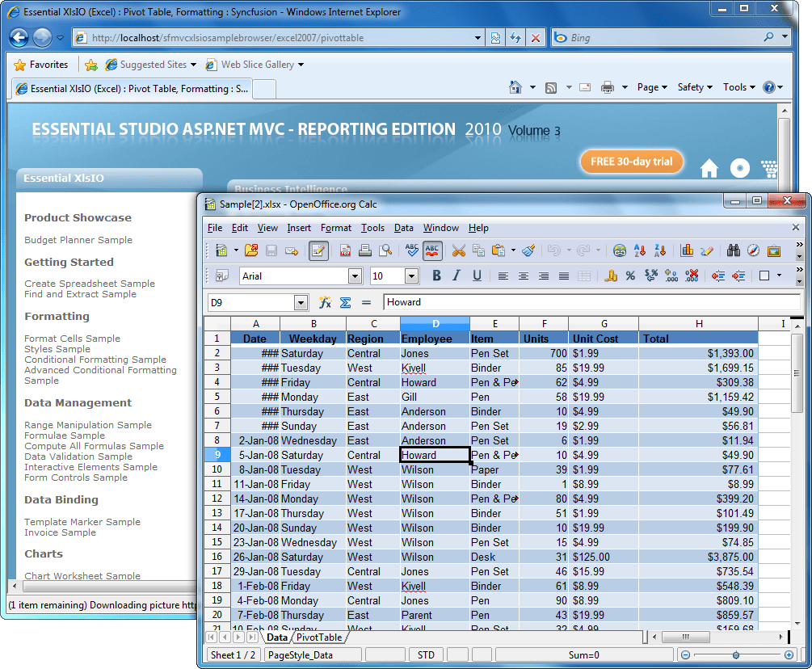Click the Bing search box
The image size is (812, 669).
pos(663,38)
